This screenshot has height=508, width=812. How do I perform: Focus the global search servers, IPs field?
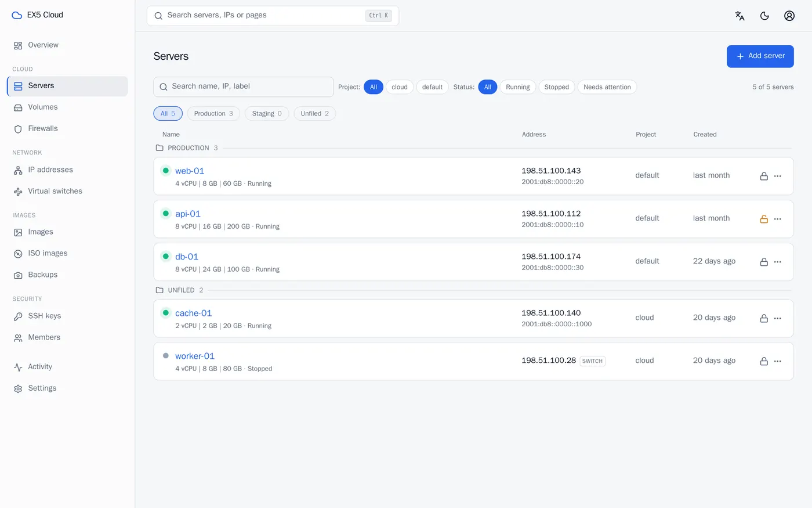tap(273, 16)
